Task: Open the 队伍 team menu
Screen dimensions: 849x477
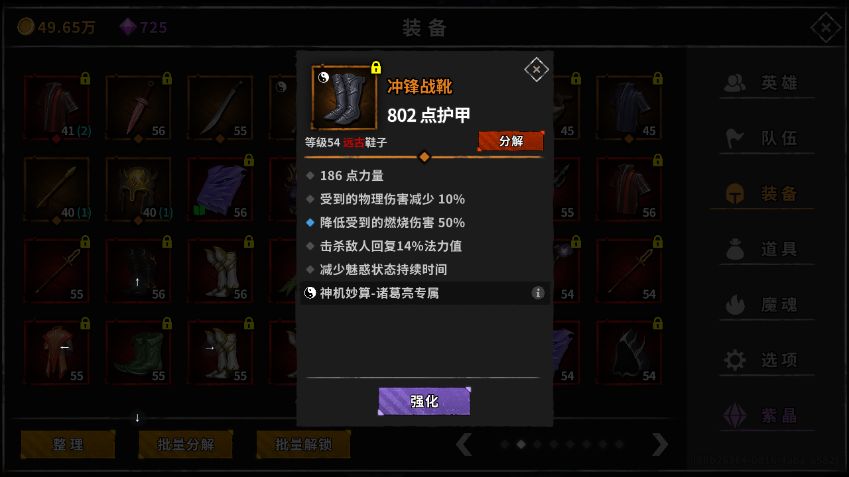Action: coord(735,138)
